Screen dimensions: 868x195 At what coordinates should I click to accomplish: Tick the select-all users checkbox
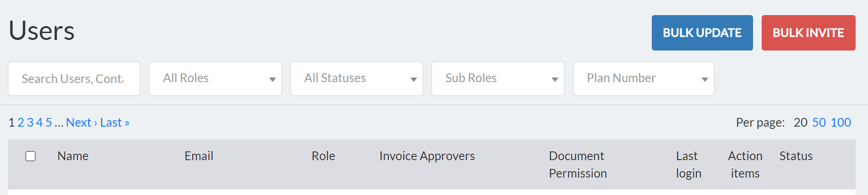(x=31, y=156)
